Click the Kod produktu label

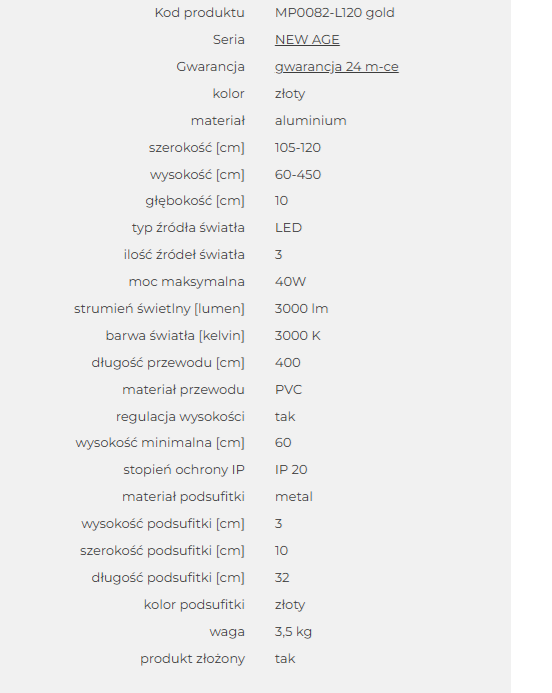200,13
